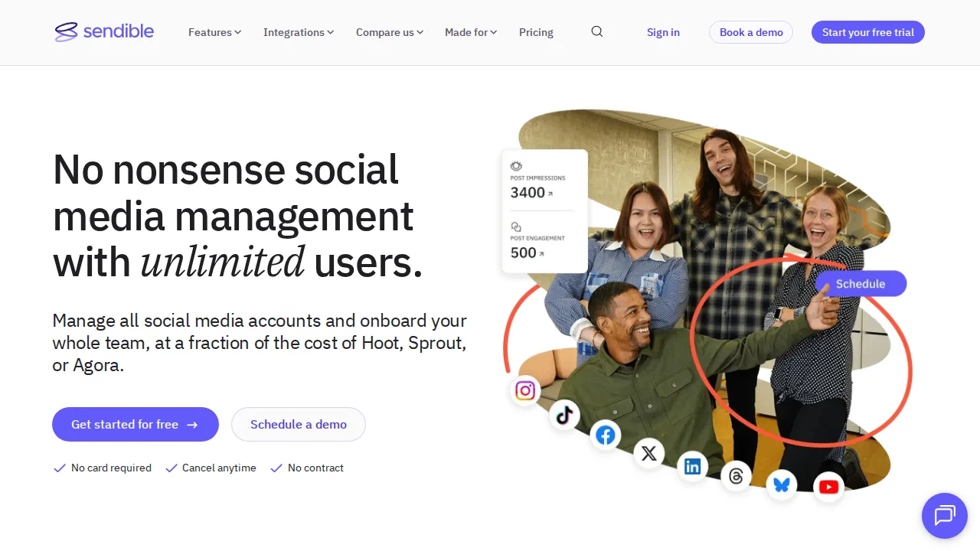
Task: Click the "No contract" text
Action: tap(315, 468)
